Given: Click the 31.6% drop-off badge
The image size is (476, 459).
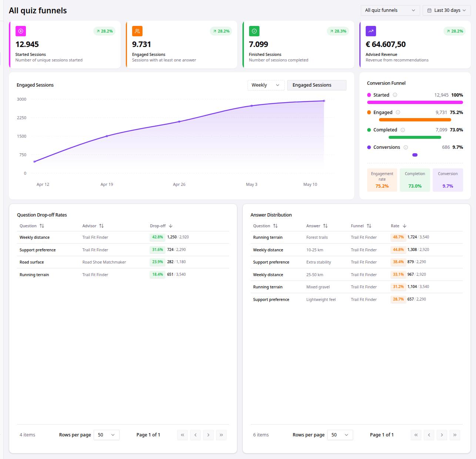Looking at the screenshot, I should click(x=157, y=250).
